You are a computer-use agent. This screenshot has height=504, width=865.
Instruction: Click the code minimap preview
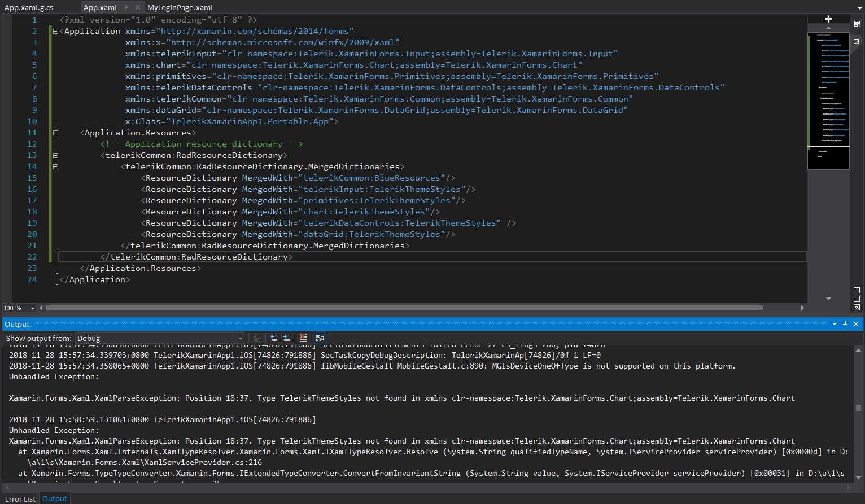pyautogui.click(x=828, y=100)
